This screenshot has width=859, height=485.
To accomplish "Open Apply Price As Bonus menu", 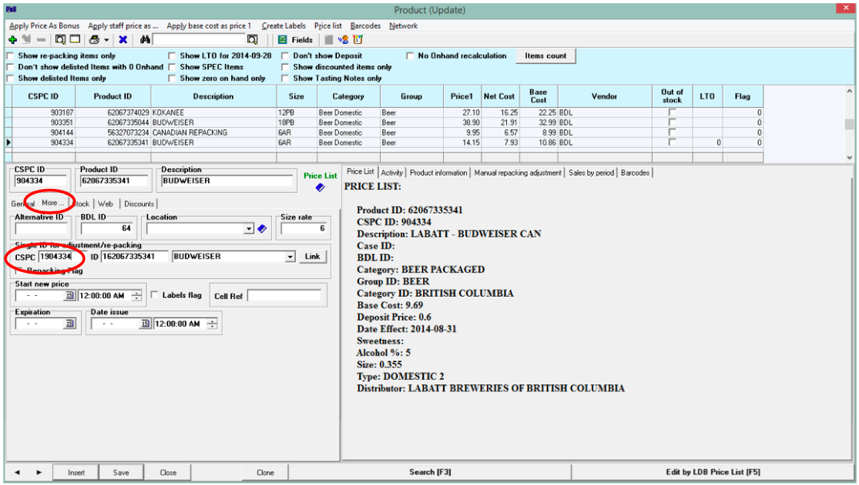I will tap(44, 26).
